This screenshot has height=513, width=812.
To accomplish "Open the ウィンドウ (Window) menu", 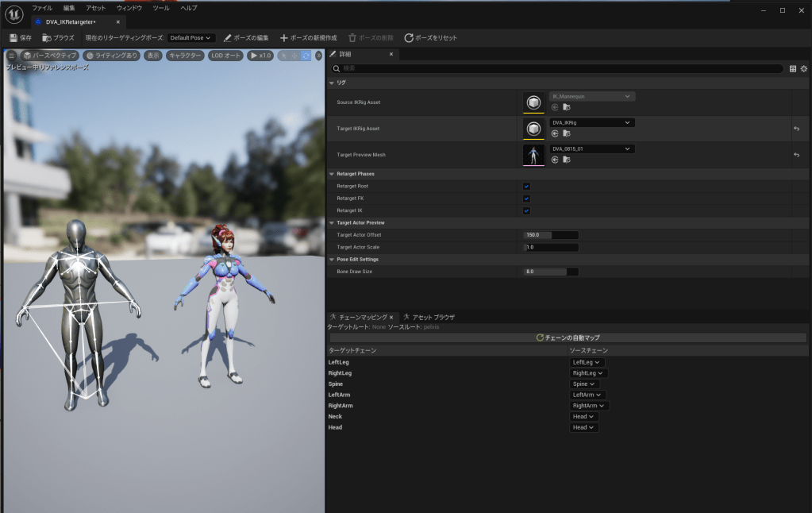I will pos(129,8).
